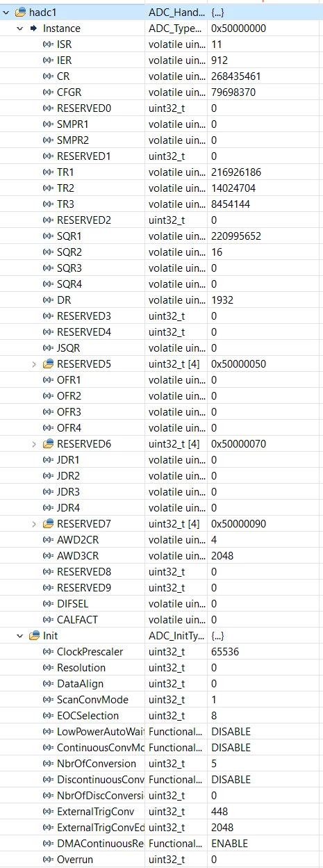The width and height of the screenshot is (323, 868).
Task: Collapse the Init struct node
Action: [19, 636]
